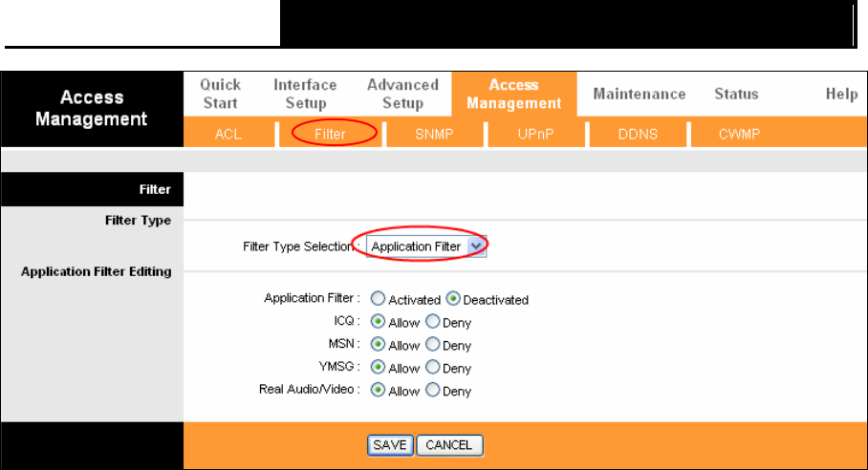The height and width of the screenshot is (470, 868).
Task: Choose Allow for YMSG
Action: (x=379, y=367)
